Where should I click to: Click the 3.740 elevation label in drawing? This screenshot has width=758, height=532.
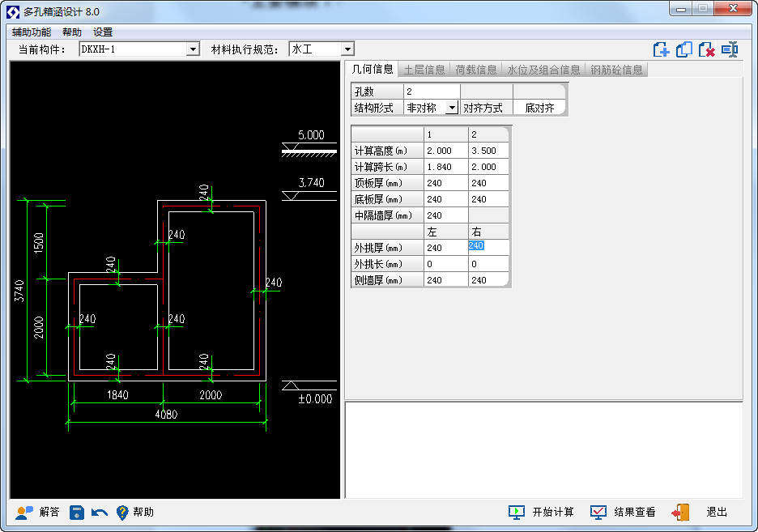pyautogui.click(x=311, y=183)
